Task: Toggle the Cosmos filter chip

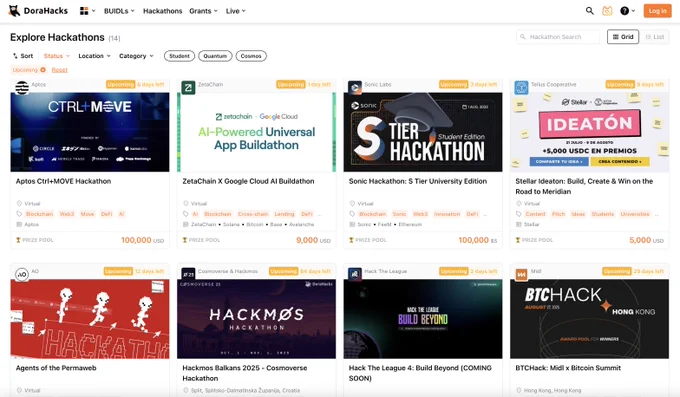Action: click(251, 56)
